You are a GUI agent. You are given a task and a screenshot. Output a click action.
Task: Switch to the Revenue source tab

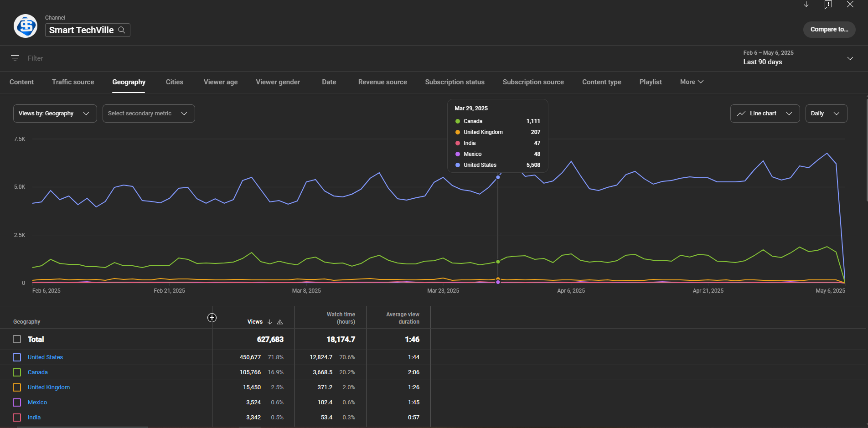382,82
